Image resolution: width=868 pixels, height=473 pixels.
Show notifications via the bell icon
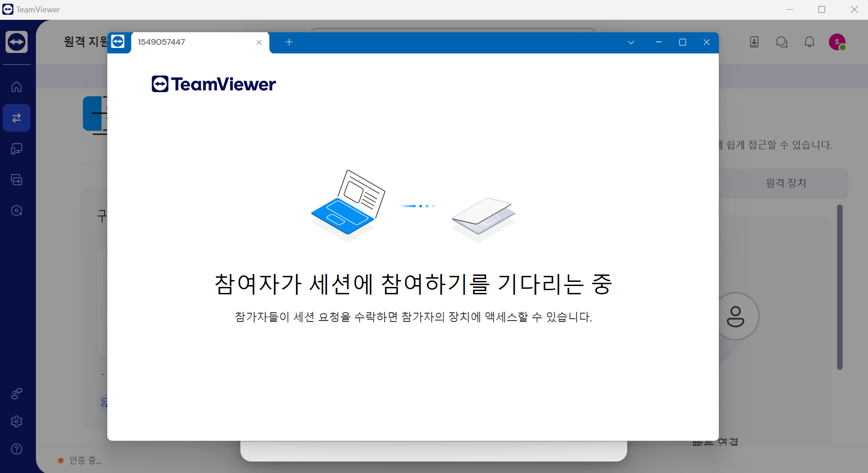click(809, 42)
